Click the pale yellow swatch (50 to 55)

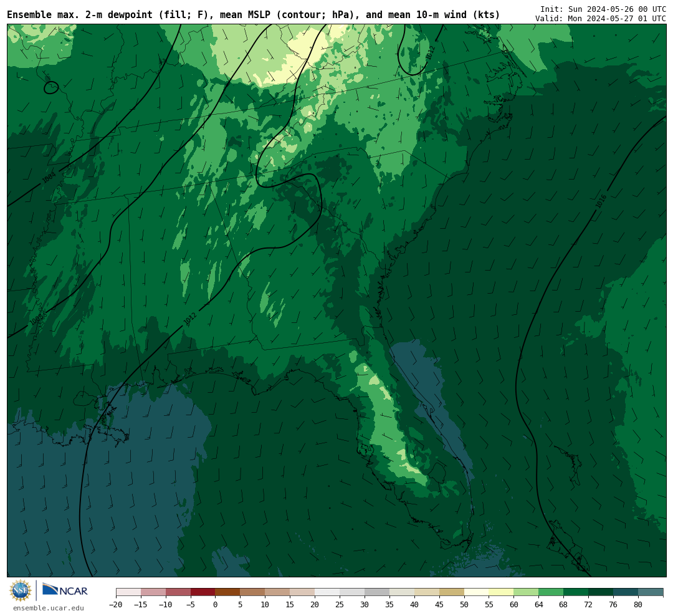477,592
